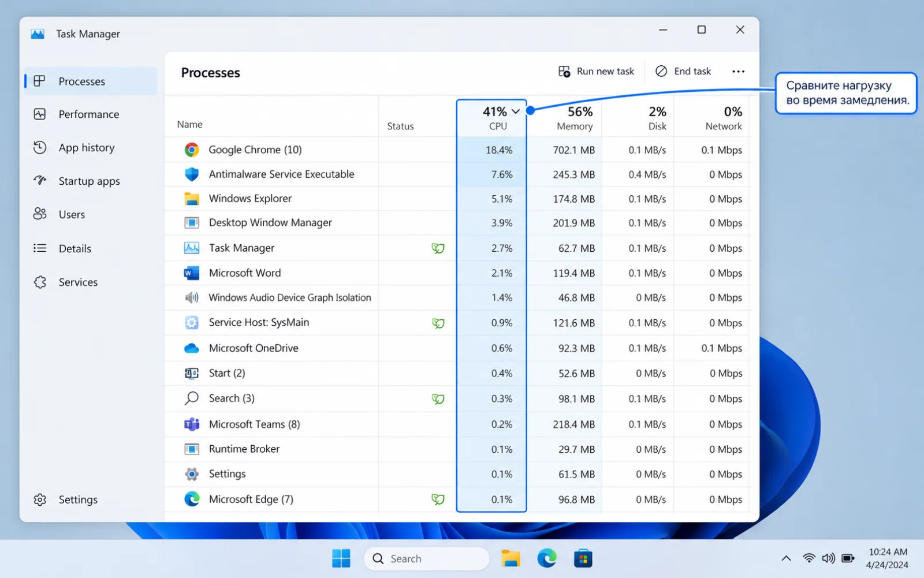The width and height of the screenshot is (924, 578).
Task: Click the Search (3) magnifier icon
Action: tap(192, 398)
